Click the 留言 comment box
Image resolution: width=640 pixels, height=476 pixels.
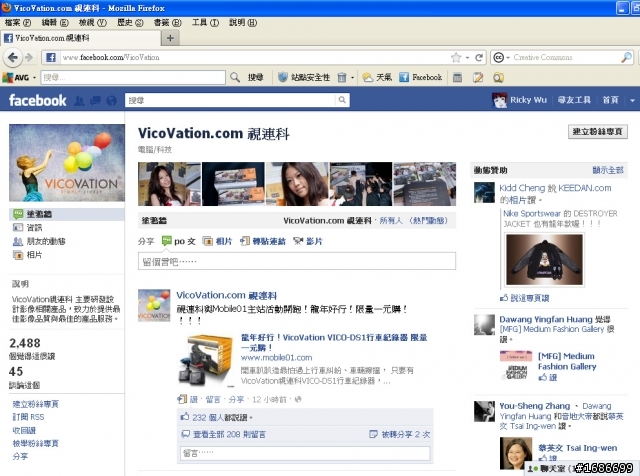coord(305,453)
